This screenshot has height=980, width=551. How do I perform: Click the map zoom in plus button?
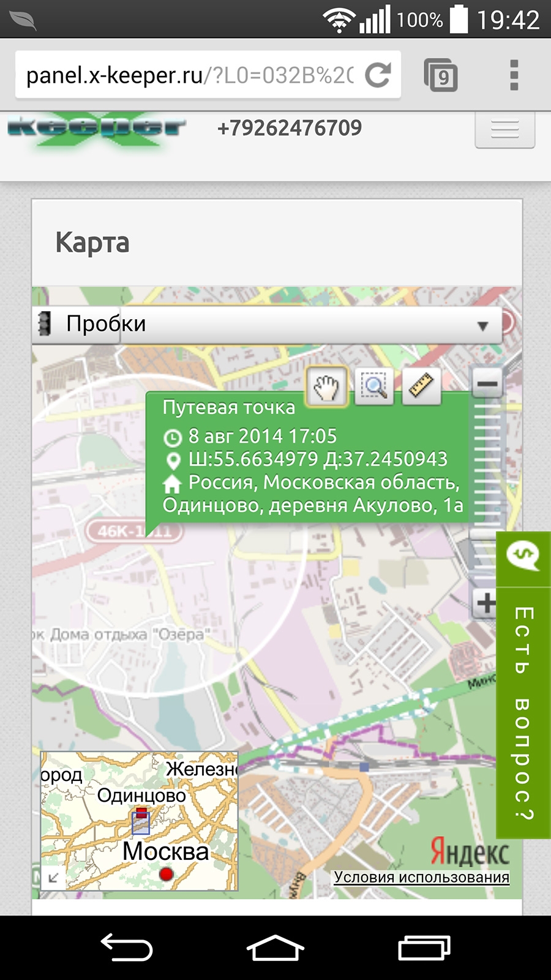[487, 603]
